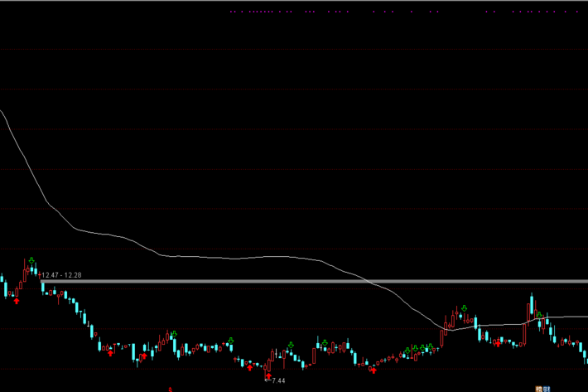Viewport: 588px width, 392px height.
Task: Click the green down arrow above the 12.47 peak
Action: tap(31, 260)
